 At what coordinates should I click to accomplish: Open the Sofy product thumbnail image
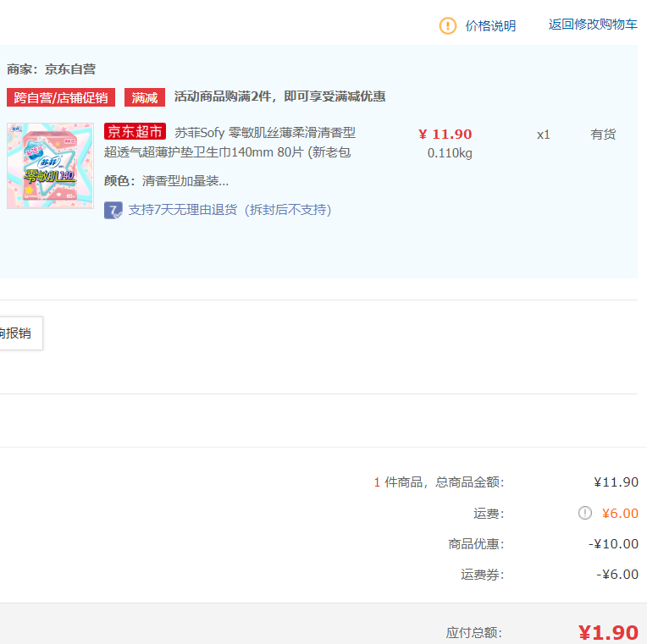(x=50, y=166)
